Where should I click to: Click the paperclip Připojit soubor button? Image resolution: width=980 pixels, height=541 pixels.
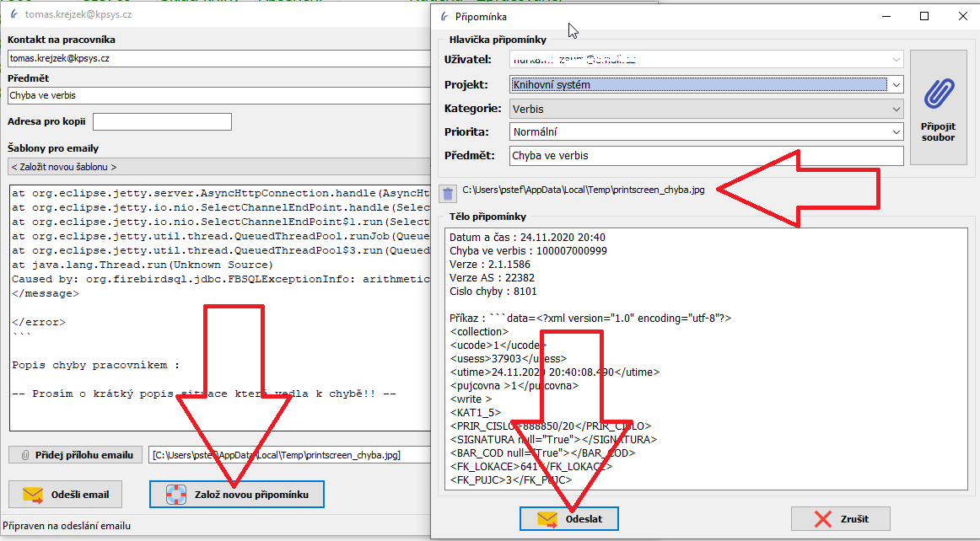click(938, 108)
